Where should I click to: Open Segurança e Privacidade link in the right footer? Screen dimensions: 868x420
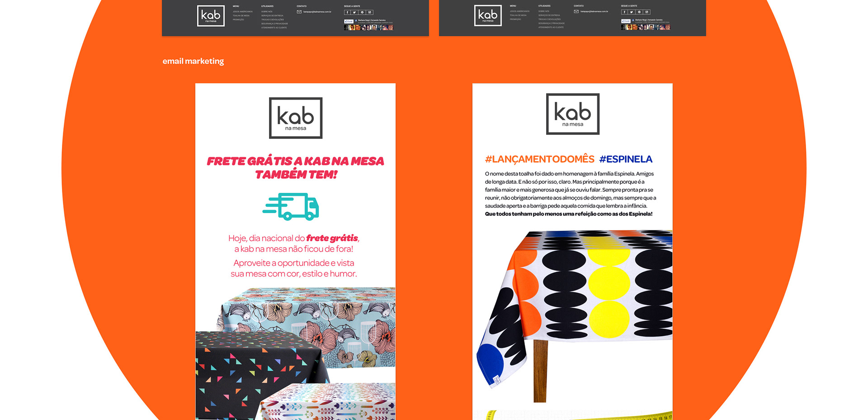(x=552, y=23)
